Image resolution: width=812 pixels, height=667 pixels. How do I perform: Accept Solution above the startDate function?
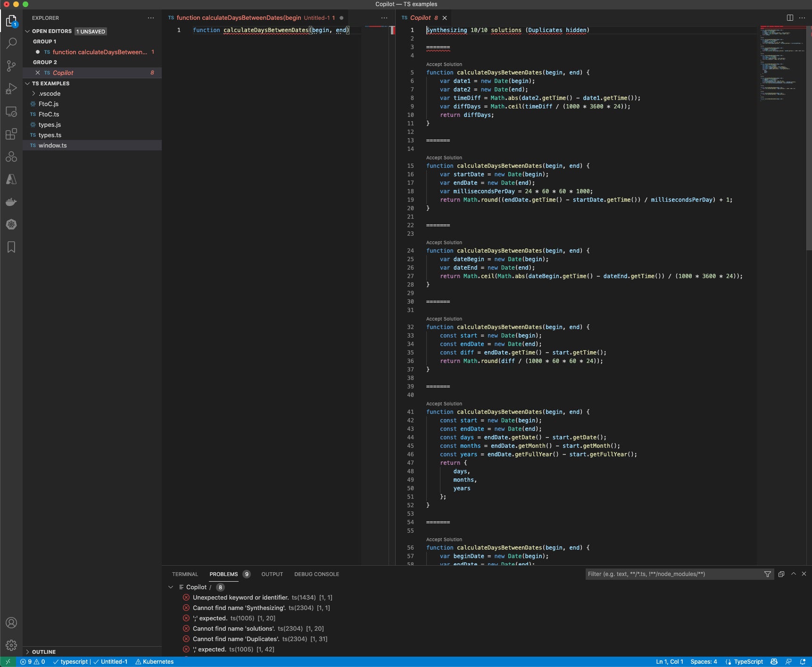tap(444, 157)
